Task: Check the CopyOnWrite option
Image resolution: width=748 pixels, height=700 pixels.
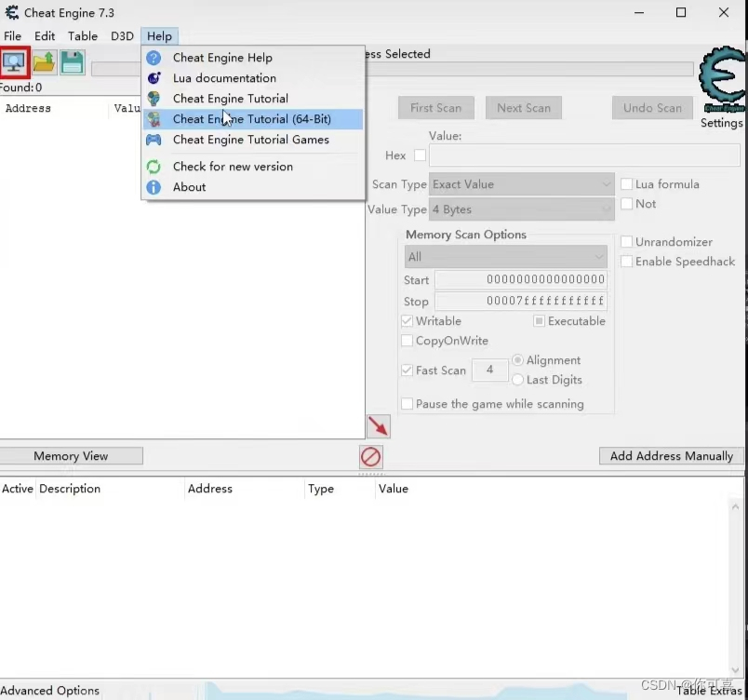Action: [407, 341]
